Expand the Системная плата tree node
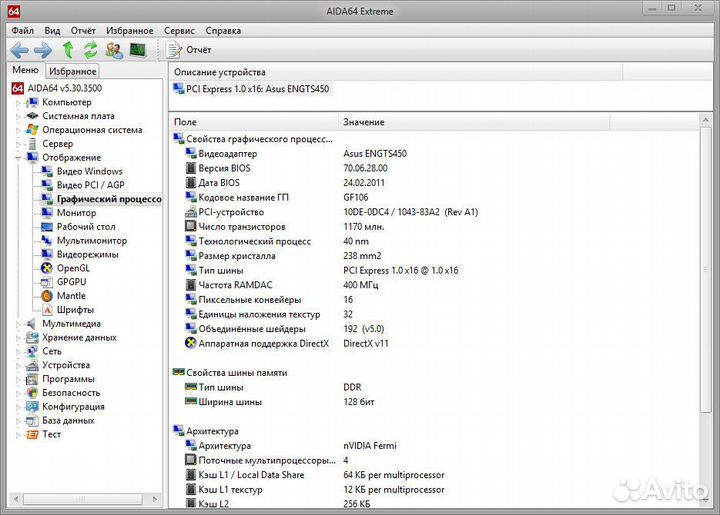720x515 pixels. coord(18,117)
